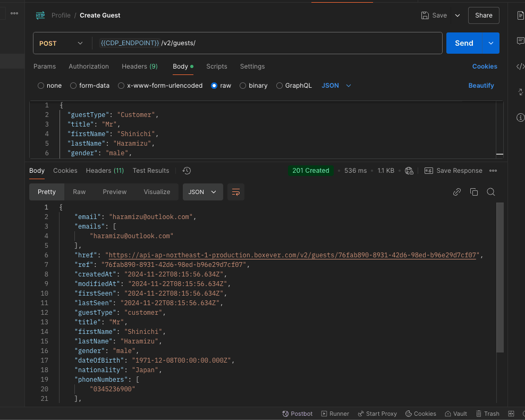Toggle the word wrap icon beside JSON
Screen dimensions: 525x420
236,192
